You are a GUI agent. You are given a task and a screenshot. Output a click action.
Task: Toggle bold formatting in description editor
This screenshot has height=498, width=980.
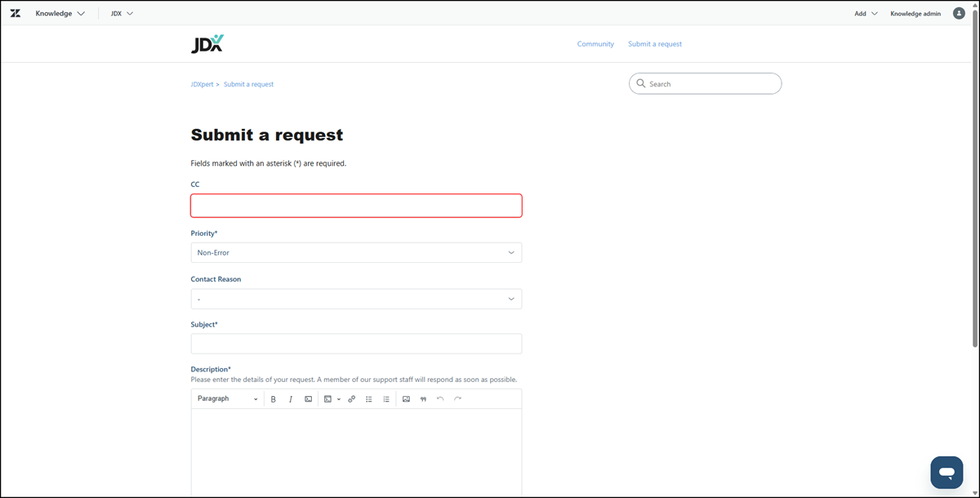tap(274, 399)
